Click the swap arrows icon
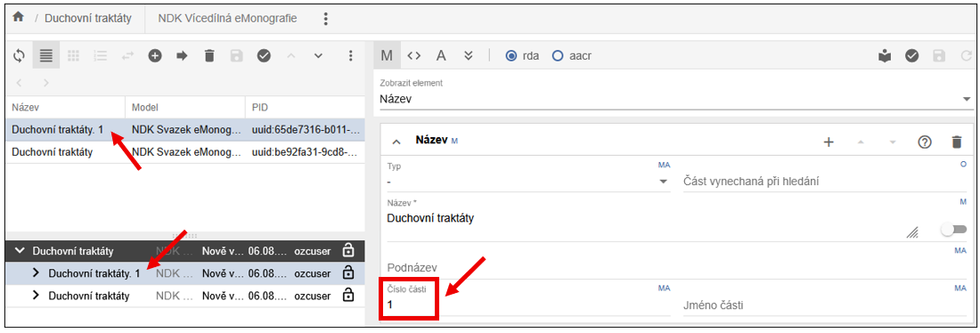The width and height of the screenshot is (980, 333). (127, 55)
